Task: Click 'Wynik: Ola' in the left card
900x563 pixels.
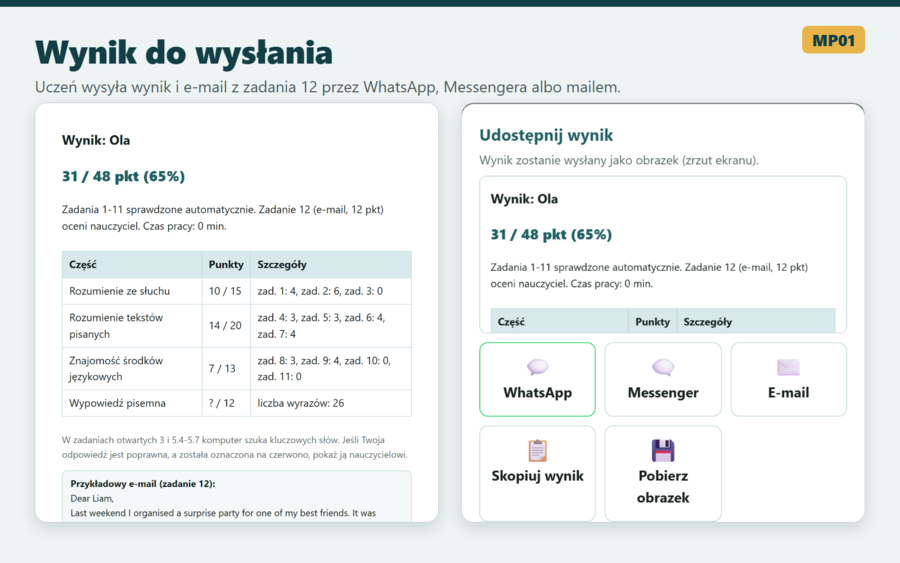Action: [x=96, y=140]
